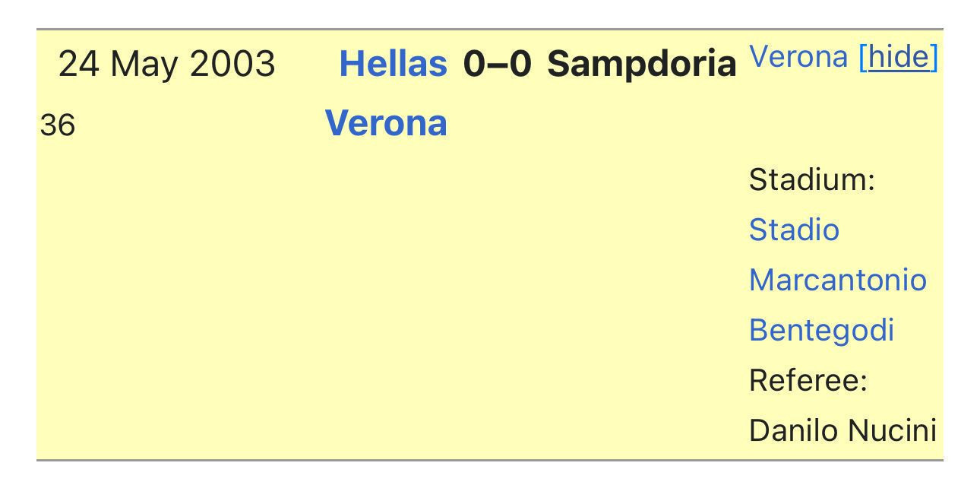The height and width of the screenshot is (485, 980).
Task: Click the bold word Hellas
Action: tap(393, 63)
